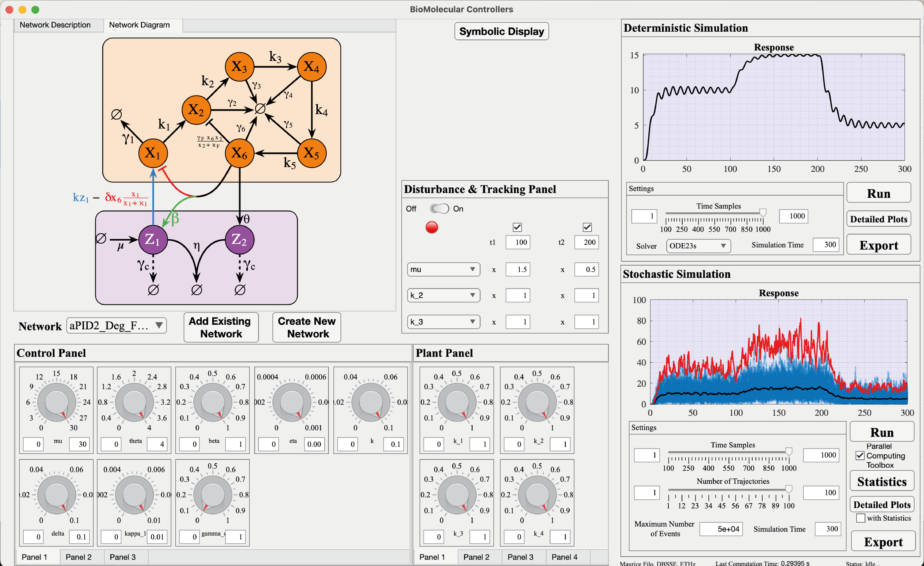
Task: Click the mu knob dial
Action: (56, 402)
